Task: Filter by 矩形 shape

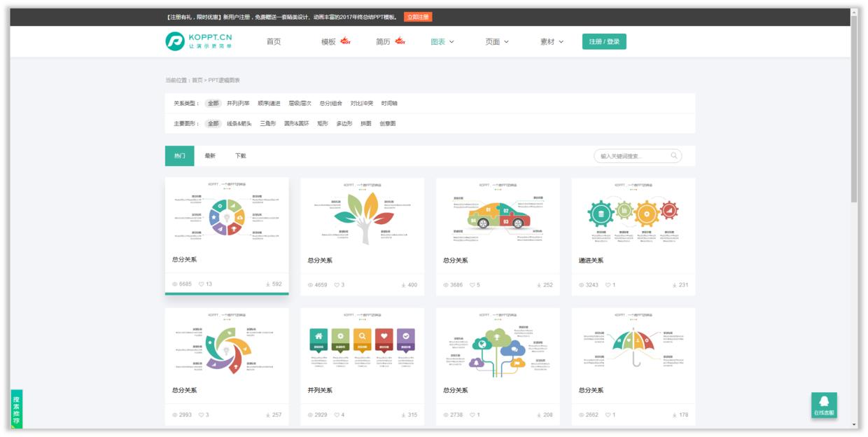Action: click(x=323, y=123)
